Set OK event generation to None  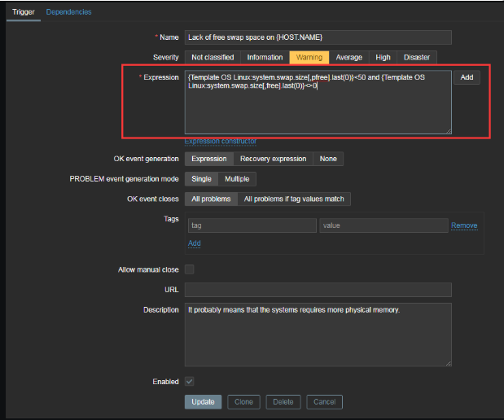click(328, 159)
